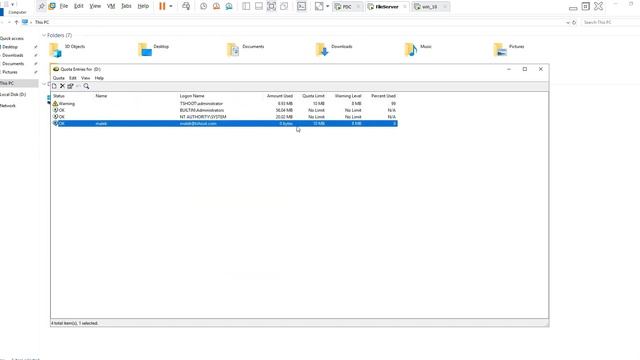Open the Music folder in This PC

[418, 49]
